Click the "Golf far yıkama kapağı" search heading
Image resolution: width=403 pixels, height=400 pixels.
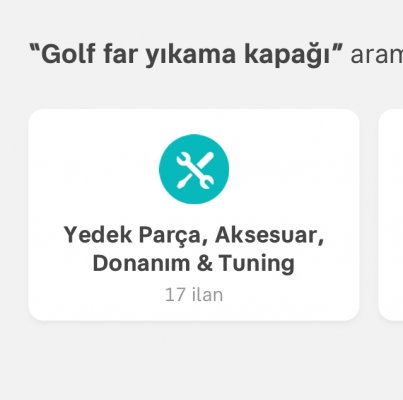tap(186, 54)
